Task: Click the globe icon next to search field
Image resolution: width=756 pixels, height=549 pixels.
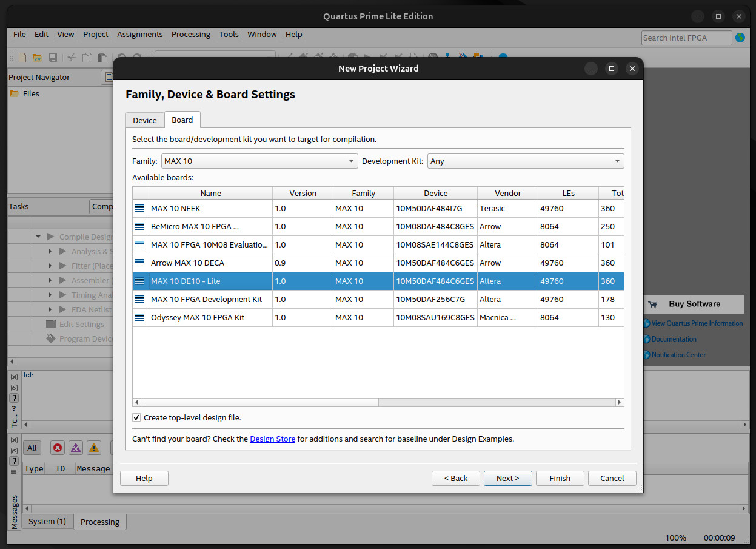Action: 740,38
